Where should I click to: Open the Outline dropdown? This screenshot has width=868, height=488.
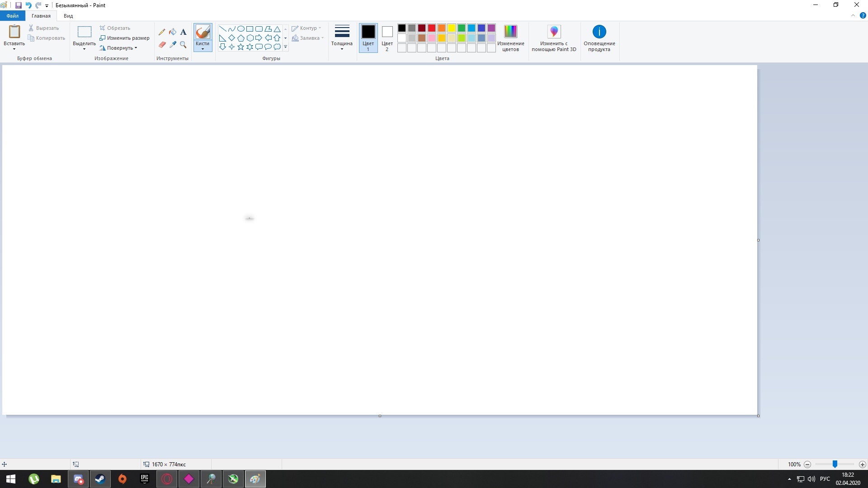[x=307, y=28]
